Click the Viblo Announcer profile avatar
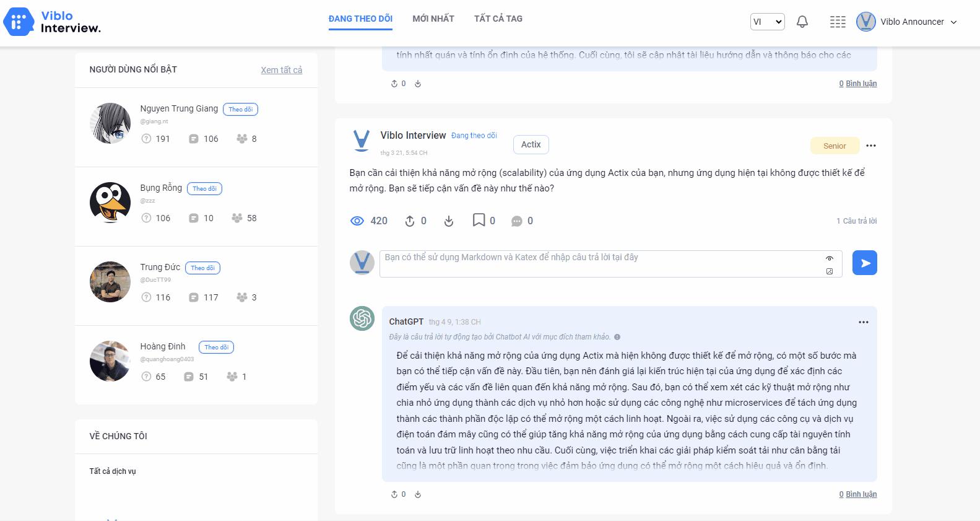The height and width of the screenshot is (521, 980). click(x=865, y=22)
